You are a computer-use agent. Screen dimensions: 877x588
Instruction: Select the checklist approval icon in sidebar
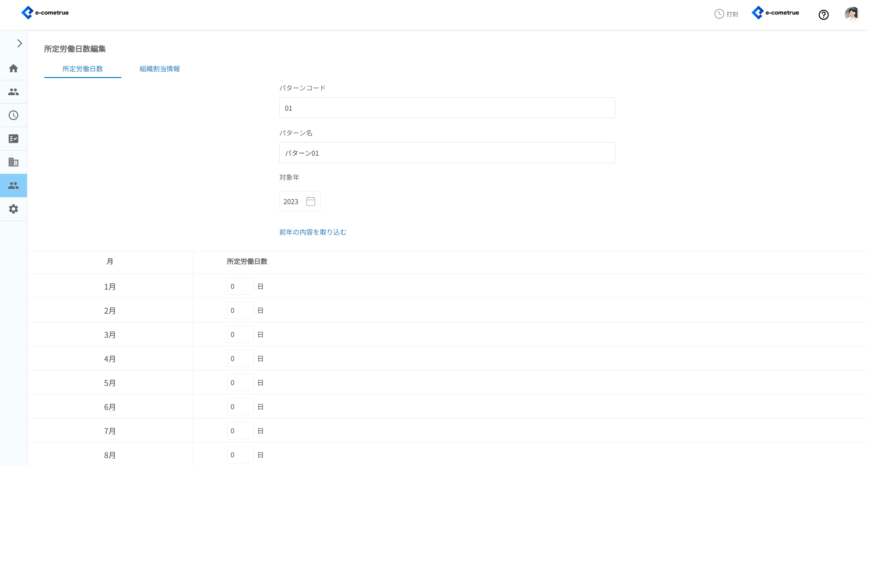[x=13, y=139]
